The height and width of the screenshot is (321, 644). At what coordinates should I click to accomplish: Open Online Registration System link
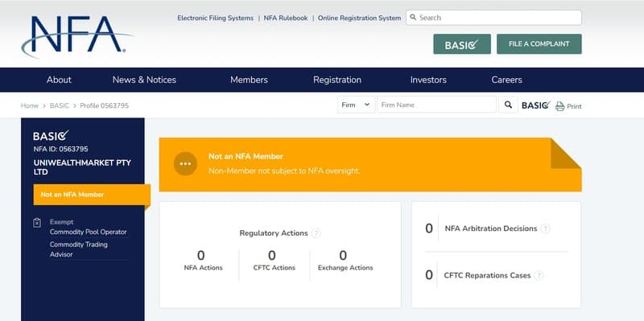click(x=359, y=18)
